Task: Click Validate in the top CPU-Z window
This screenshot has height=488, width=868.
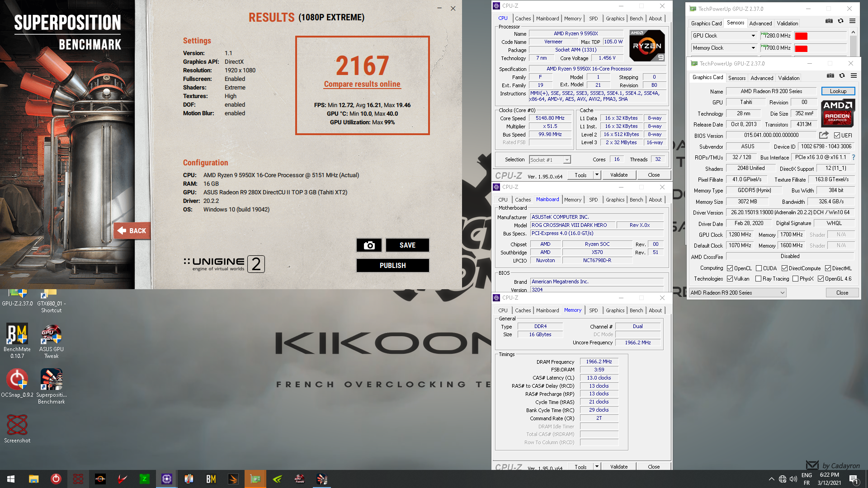Action: [x=618, y=174]
